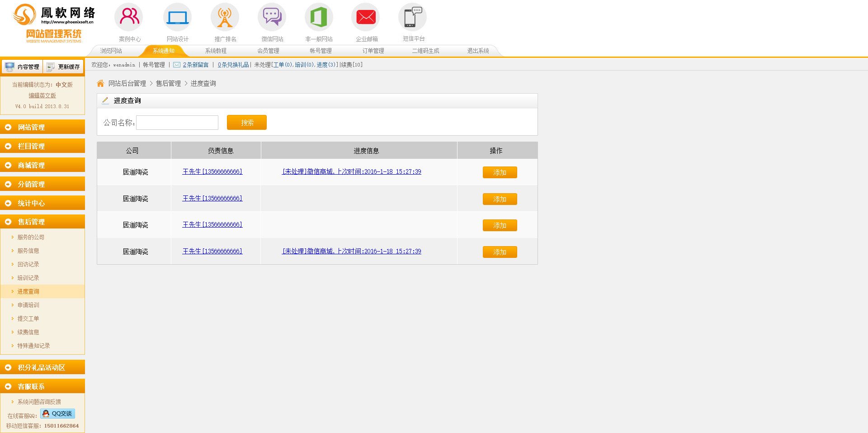868x433 pixels.
Task: Open the 非一般网站 green icon
Action: click(x=319, y=17)
